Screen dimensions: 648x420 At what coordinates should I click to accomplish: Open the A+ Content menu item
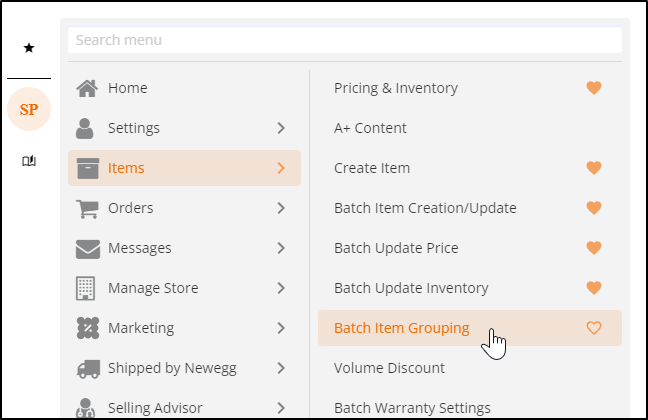pos(370,128)
